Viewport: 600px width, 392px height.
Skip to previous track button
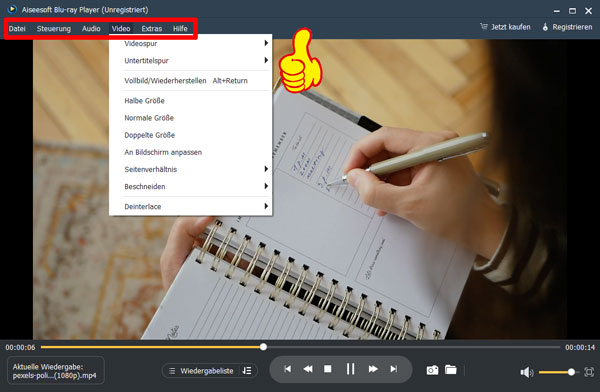pyautogui.click(x=287, y=369)
